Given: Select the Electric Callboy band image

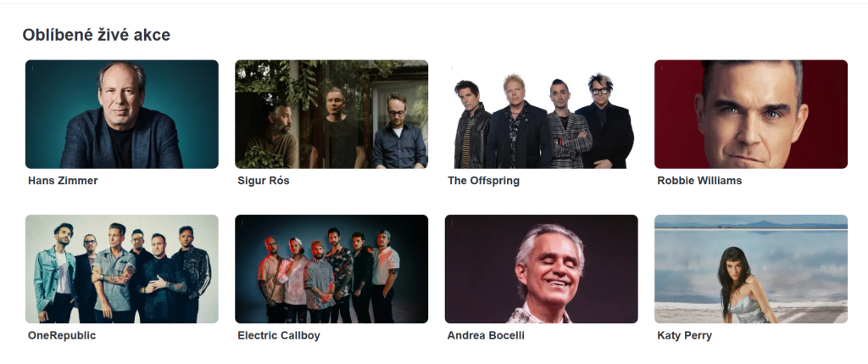Looking at the screenshot, I should click(331, 269).
